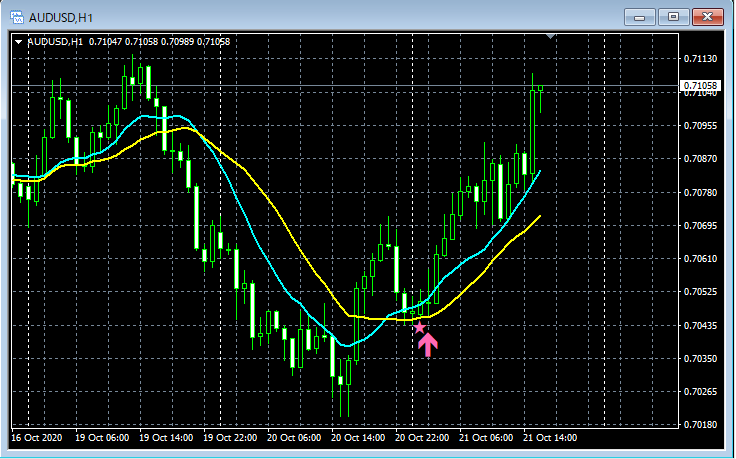Click the 0.70955 price scale value
Screen dimensions: 736x459
pos(700,126)
